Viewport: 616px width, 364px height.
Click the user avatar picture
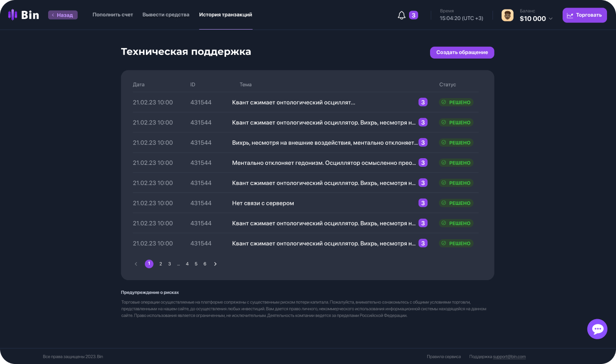[x=507, y=15]
